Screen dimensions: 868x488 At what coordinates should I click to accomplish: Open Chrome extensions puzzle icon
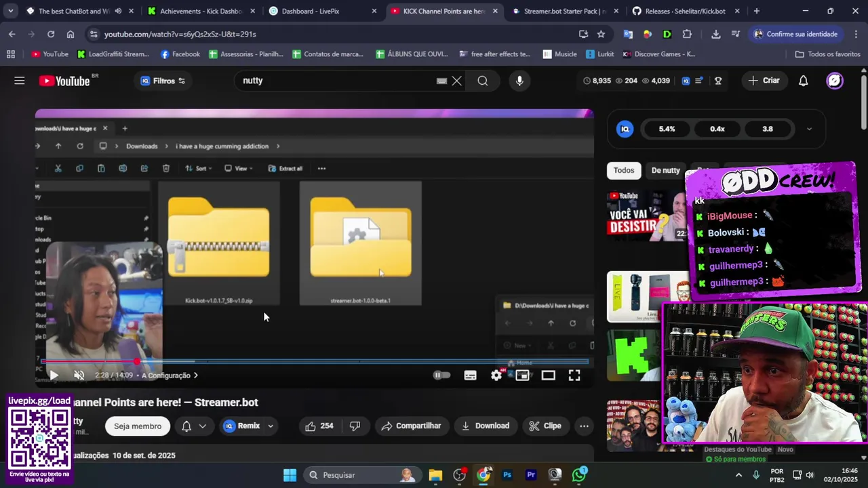[687, 34]
